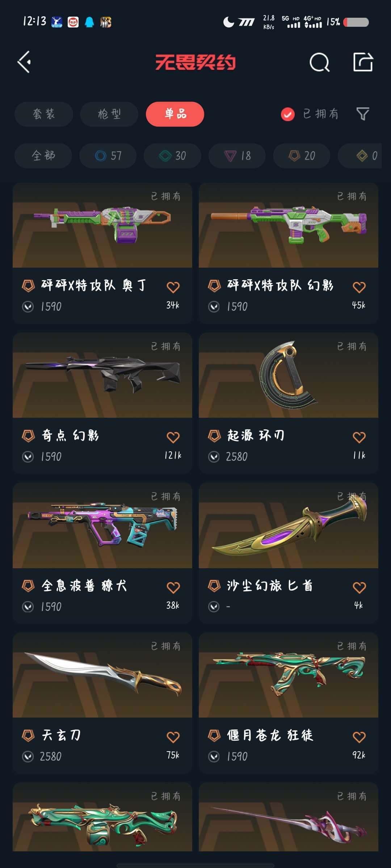Toggle the 已拥有 owned checkbox
The width and height of the screenshot is (391, 868).
tap(288, 114)
